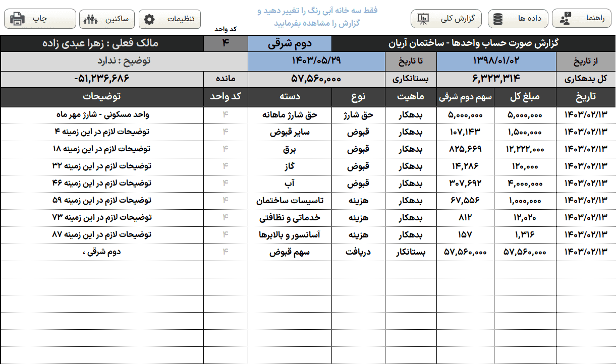Click the small کد واحد label above header
The image size is (616, 364).
226,30
